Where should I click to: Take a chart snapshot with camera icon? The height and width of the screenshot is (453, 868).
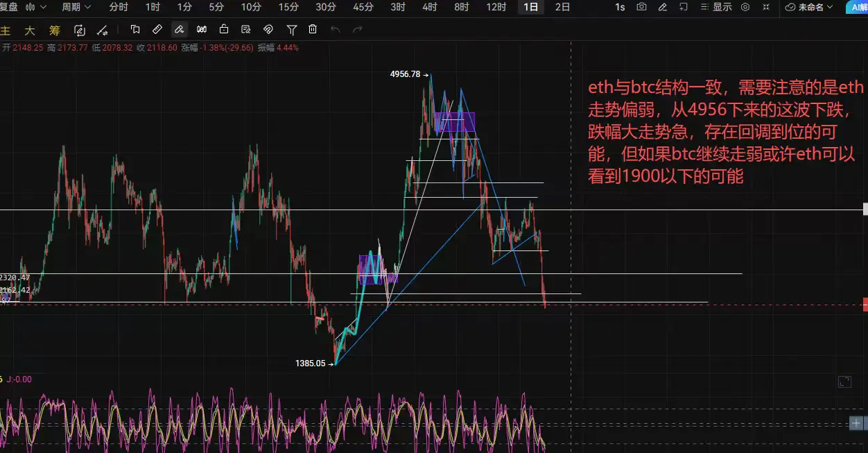pos(642,7)
